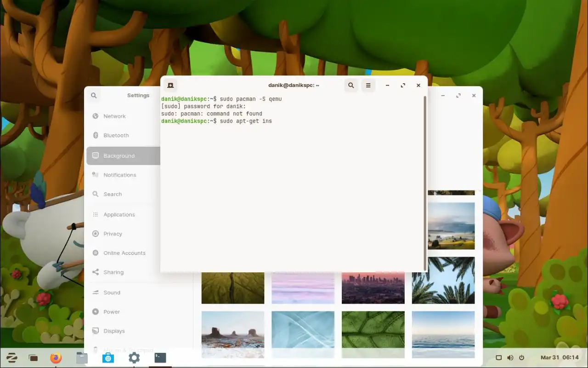This screenshot has height=368, width=588.
Task: Click 'pacman: command not found' output line
Action: [x=212, y=114]
